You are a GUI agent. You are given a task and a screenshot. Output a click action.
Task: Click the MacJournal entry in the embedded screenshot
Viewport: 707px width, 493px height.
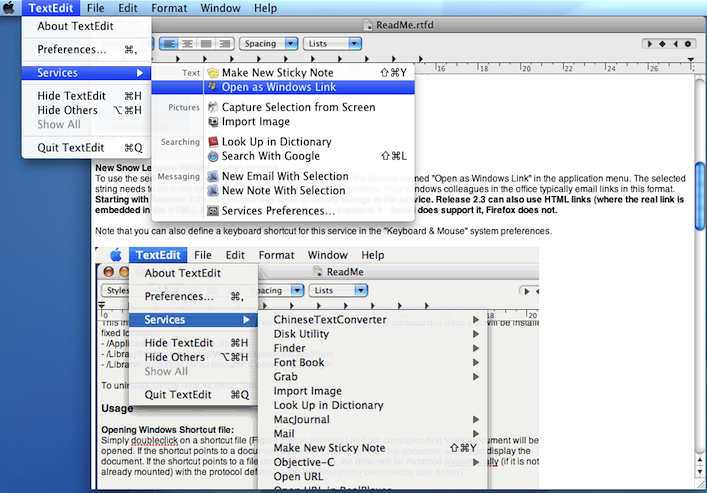point(373,419)
